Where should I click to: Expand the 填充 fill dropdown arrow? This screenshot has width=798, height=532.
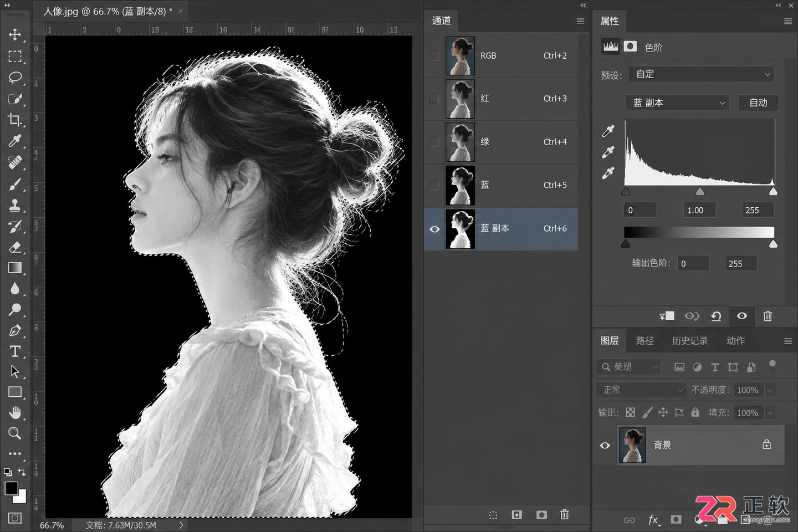[770, 413]
